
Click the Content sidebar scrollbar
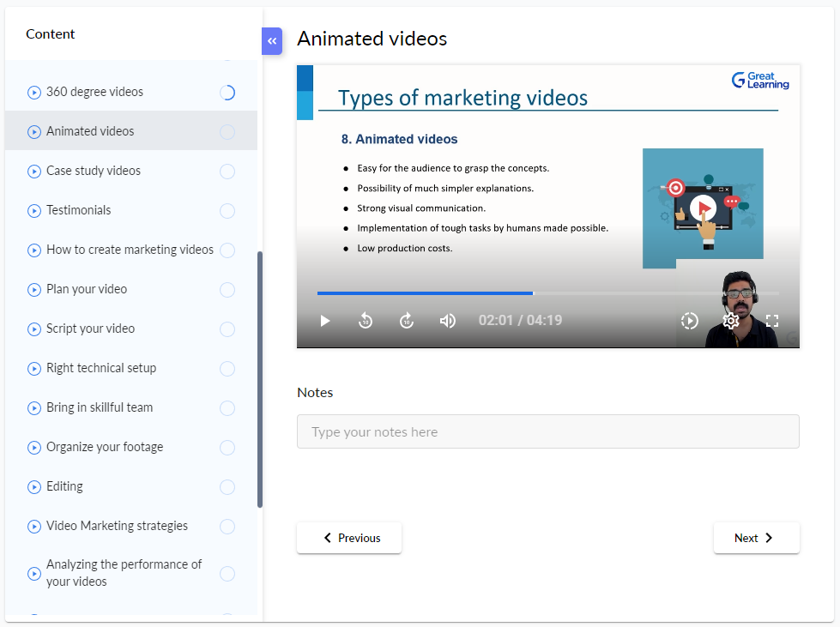coord(260,380)
